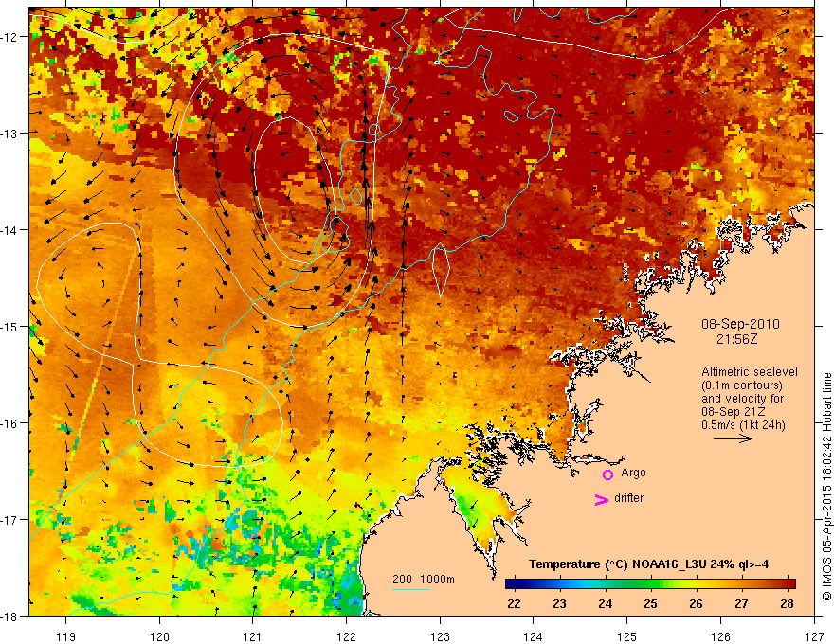
Task: Click the '0.5m/s (1kt 24h)' text
Action: [743, 425]
